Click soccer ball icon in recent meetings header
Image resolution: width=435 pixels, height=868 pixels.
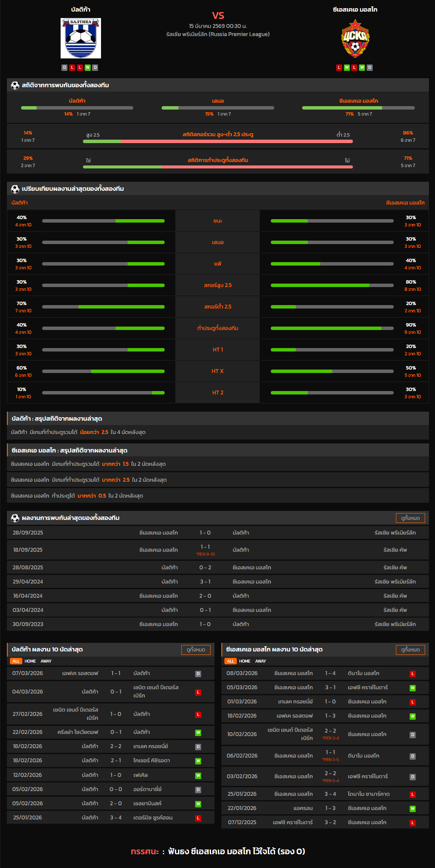(x=15, y=518)
